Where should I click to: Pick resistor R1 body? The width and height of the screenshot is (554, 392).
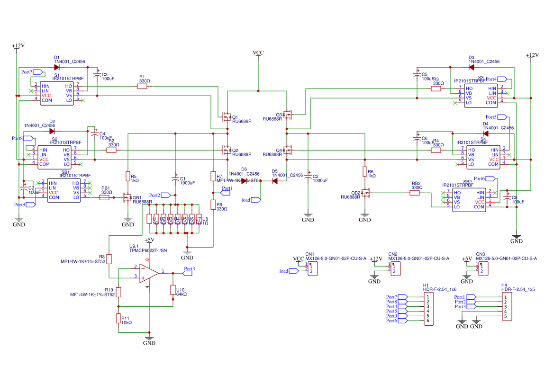tap(142, 86)
